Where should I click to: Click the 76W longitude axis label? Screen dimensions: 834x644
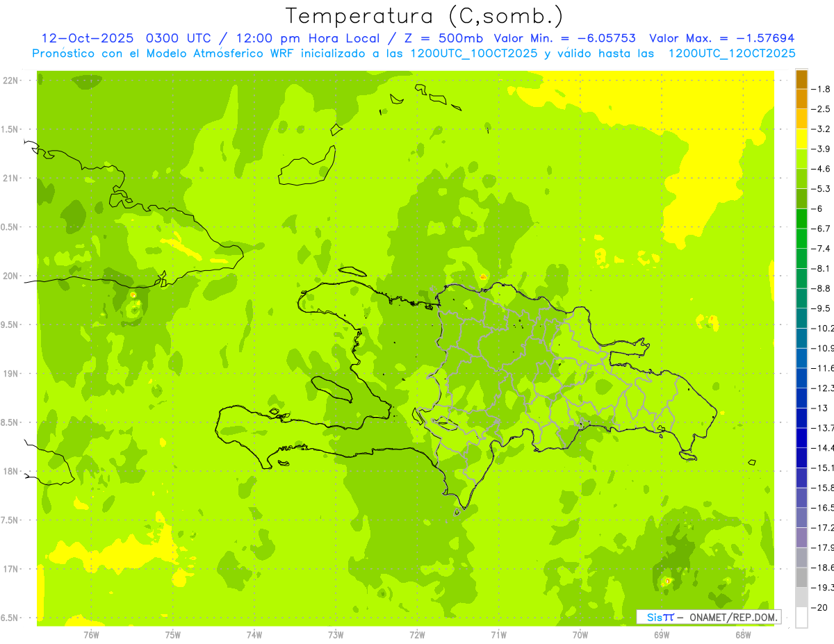pyautogui.click(x=91, y=634)
